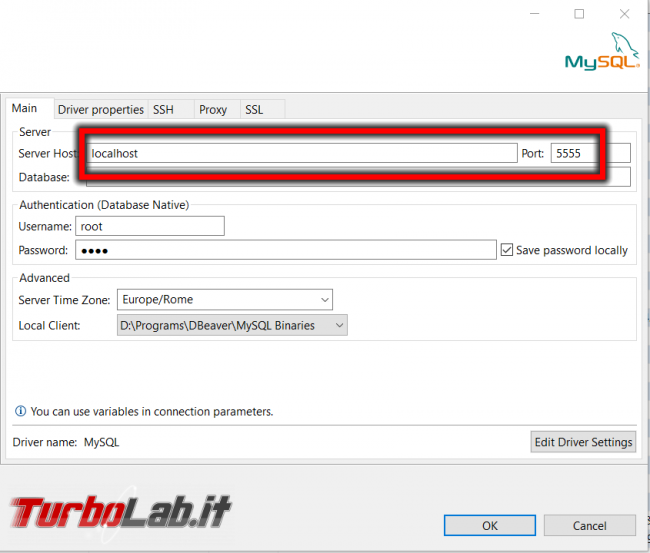Minimize the connection settings window
Viewport: 650px width, 553px height.
click(x=535, y=14)
